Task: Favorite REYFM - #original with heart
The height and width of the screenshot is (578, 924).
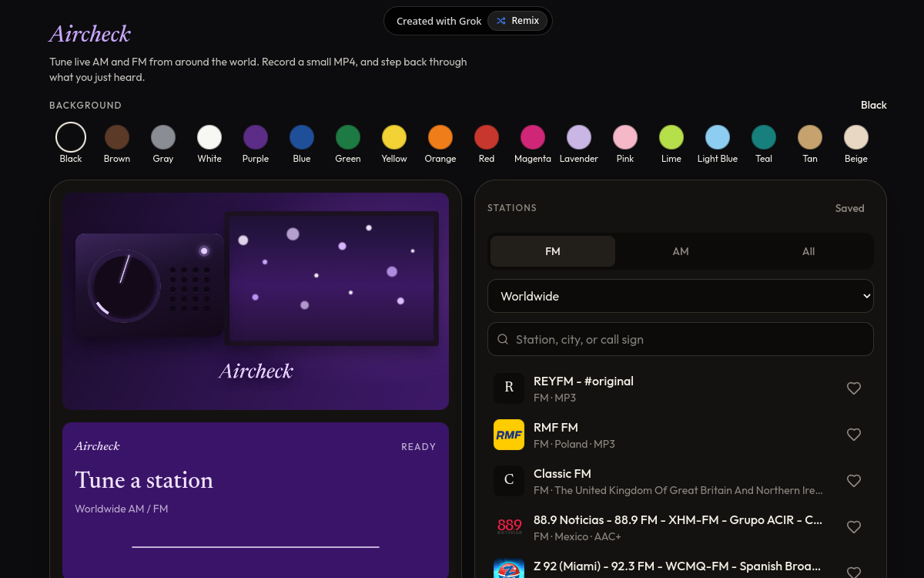Action: [x=854, y=388]
